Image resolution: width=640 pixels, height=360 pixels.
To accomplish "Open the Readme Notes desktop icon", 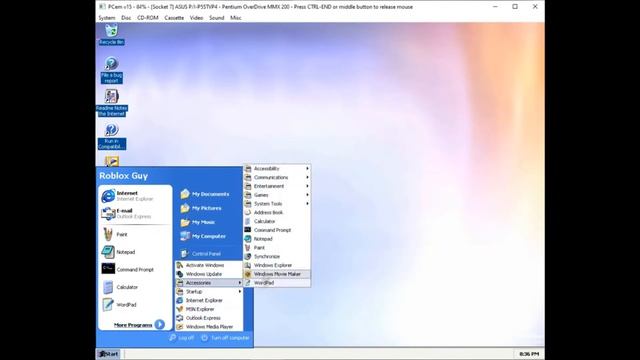I will [x=111, y=103].
